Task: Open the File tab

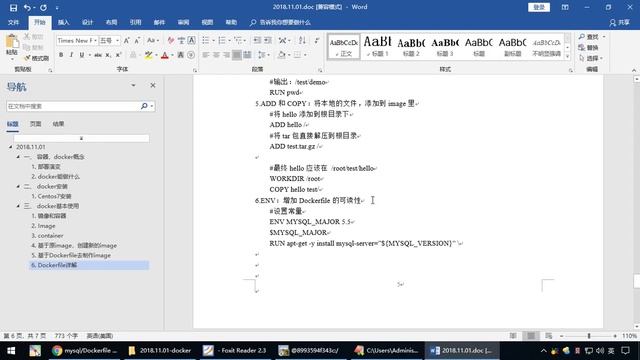Action: tap(13, 22)
